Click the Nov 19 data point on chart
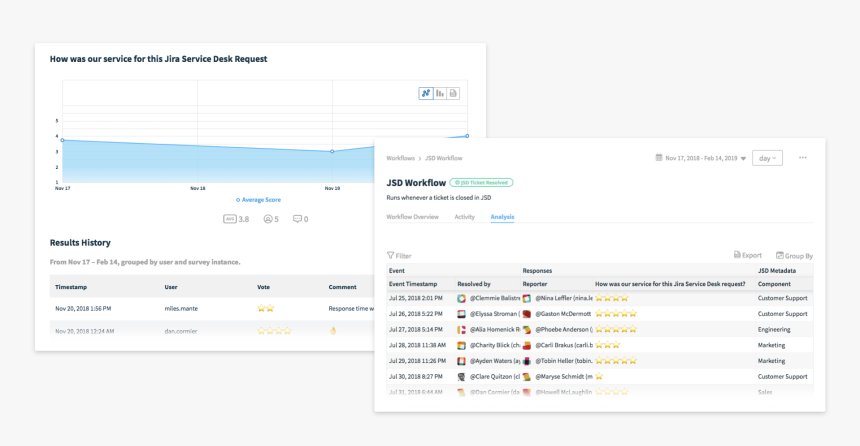860x446 pixels. 332,151
